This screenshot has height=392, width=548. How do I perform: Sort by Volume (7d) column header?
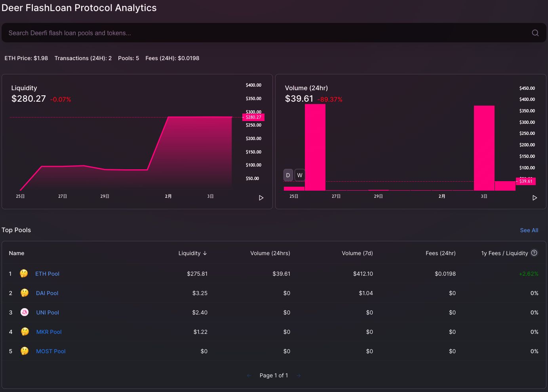coord(357,253)
